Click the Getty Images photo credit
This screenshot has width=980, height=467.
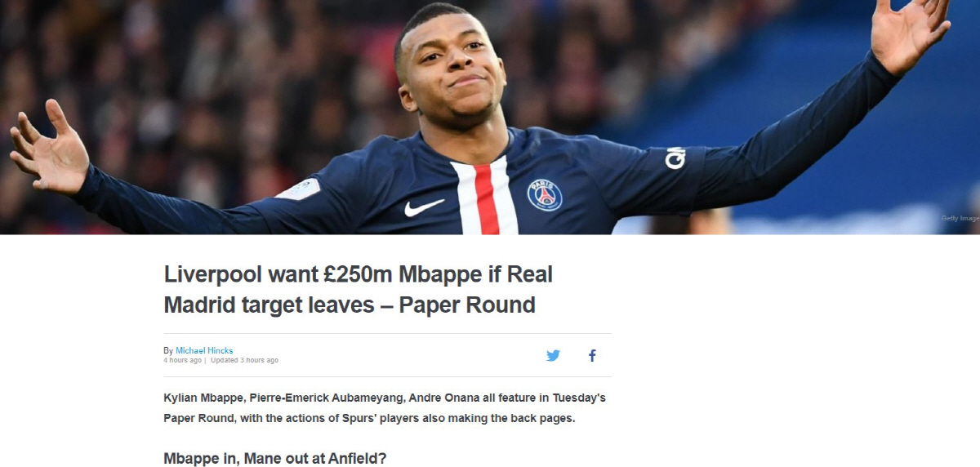960,218
